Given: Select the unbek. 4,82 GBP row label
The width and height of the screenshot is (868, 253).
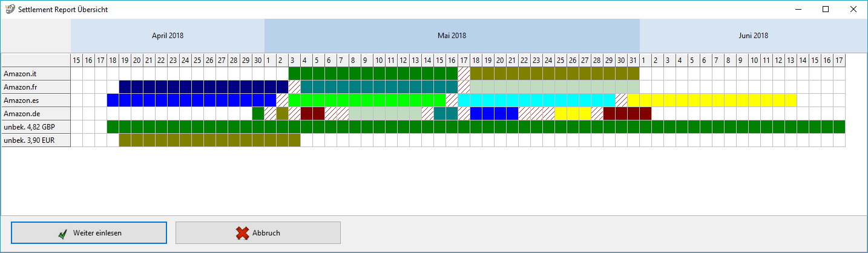Looking at the screenshot, I should (x=36, y=126).
